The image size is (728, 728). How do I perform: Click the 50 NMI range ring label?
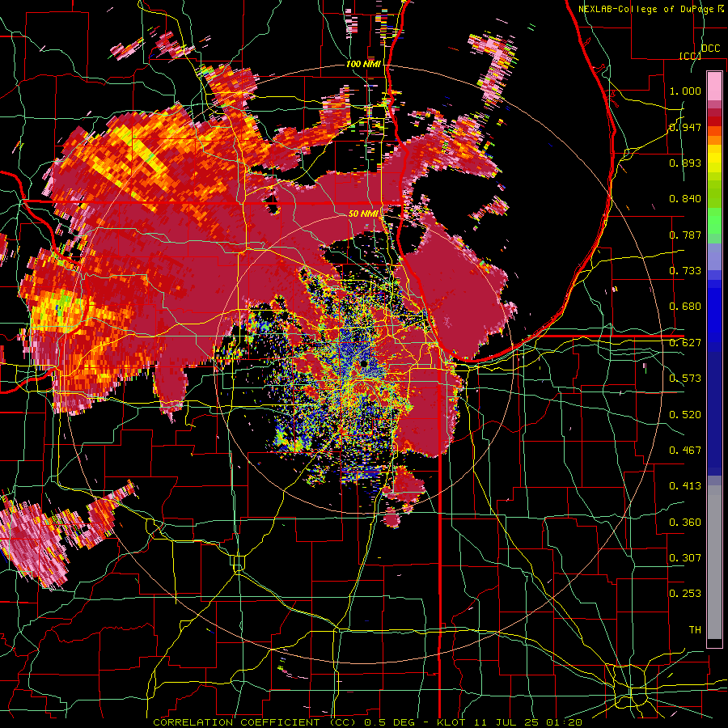[363, 214]
